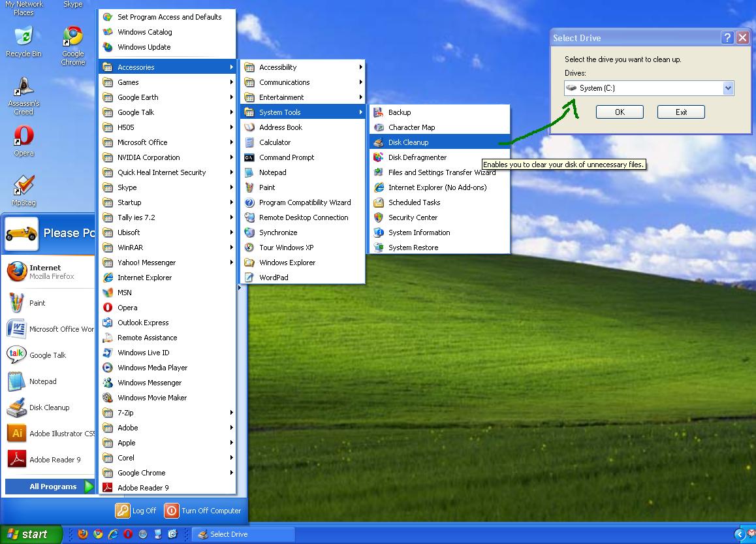Launch Adobe Illustrator CS5 from Start menu

[x=48, y=433]
